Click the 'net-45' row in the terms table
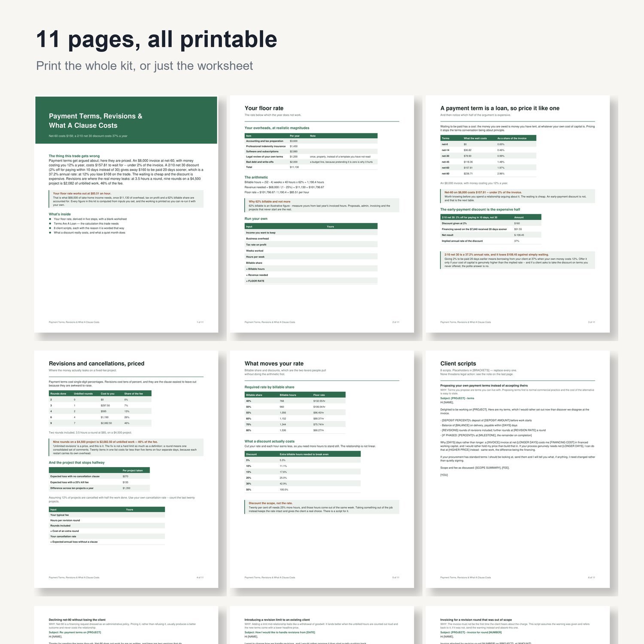This screenshot has height=644, width=644. pyautogui.click(x=488, y=162)
